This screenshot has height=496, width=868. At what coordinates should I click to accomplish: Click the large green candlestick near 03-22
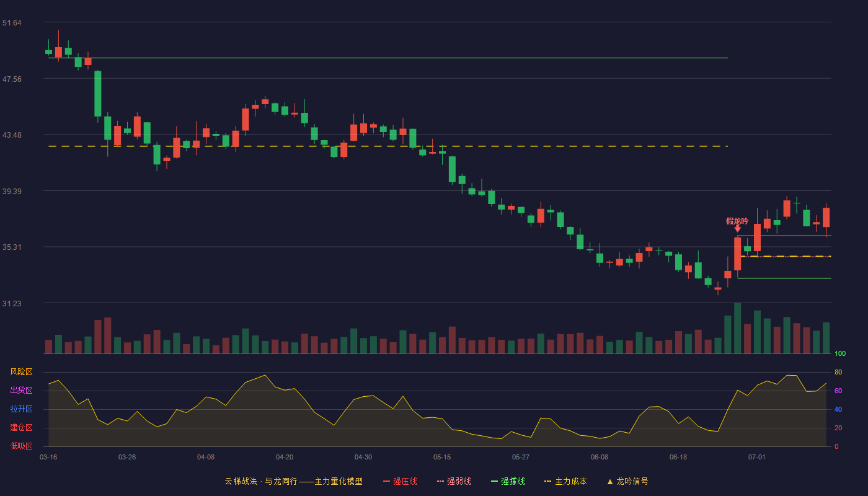pos(97,94)
